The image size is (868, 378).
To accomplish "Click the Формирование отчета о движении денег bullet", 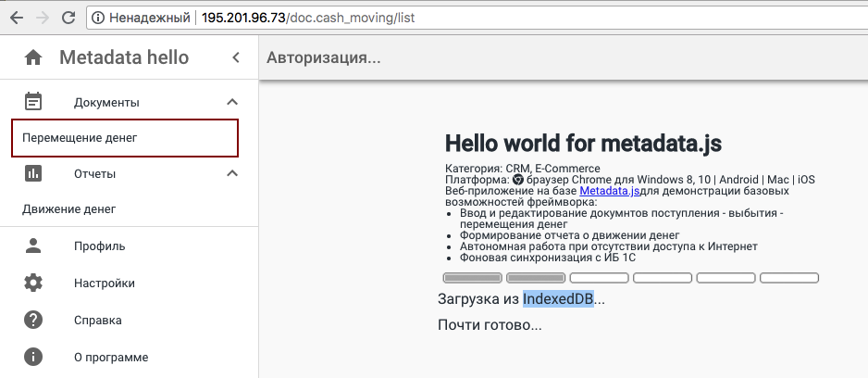I will pos(570,235).
